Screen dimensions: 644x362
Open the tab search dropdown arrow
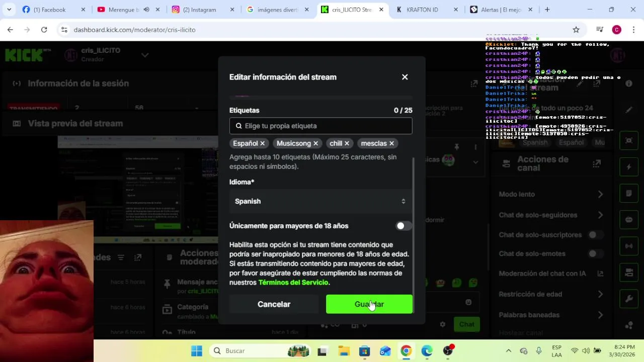pos(9,10)
